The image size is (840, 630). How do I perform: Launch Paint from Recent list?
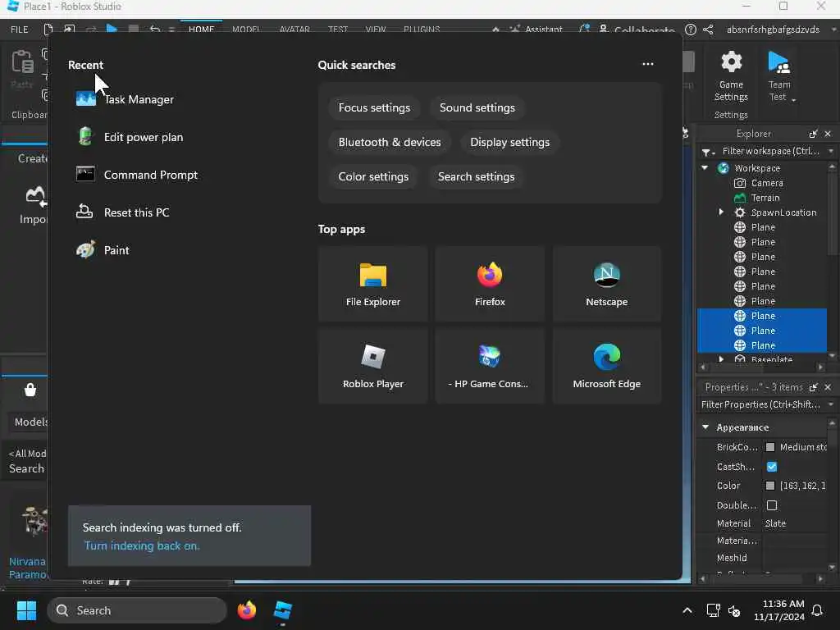[x=103, y=250]
